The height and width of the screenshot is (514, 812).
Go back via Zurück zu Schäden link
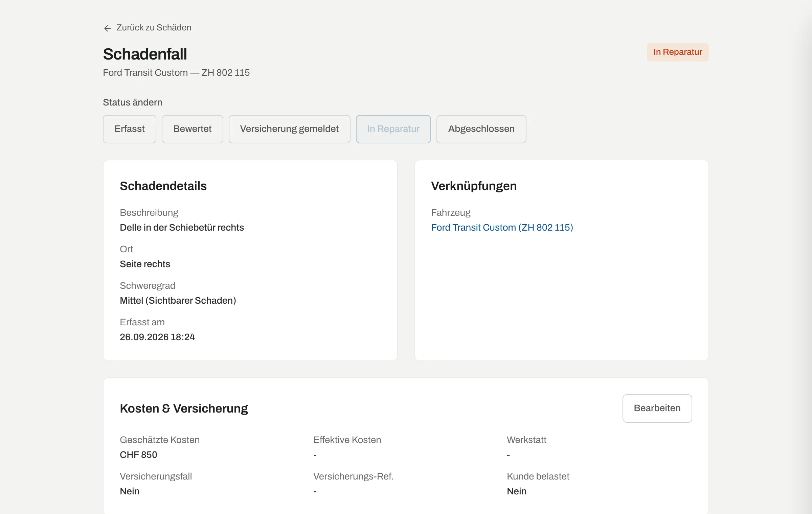coord(148,28)
